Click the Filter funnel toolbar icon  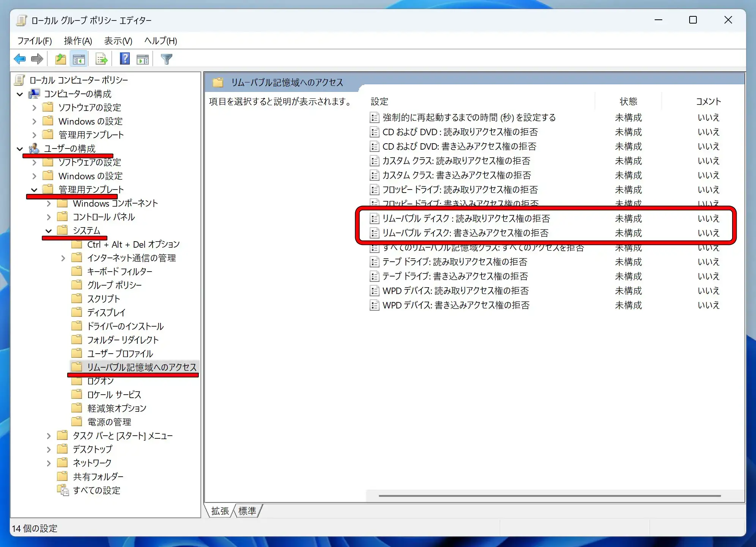click(x=166, y=59)
